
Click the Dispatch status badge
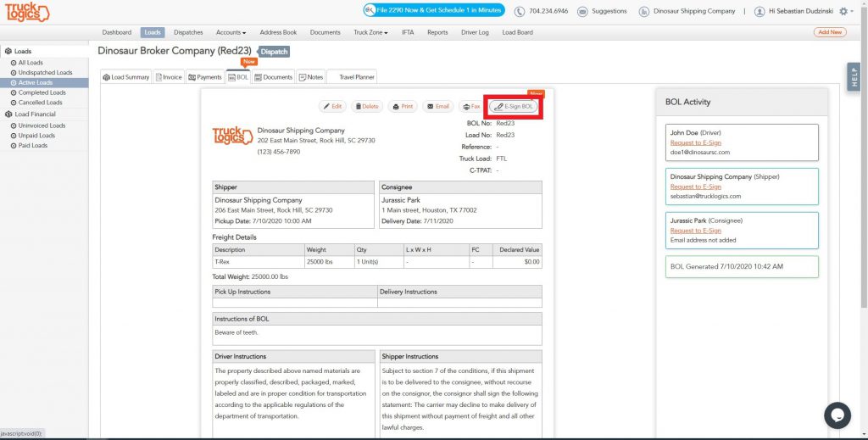click(x=274, y=52)
